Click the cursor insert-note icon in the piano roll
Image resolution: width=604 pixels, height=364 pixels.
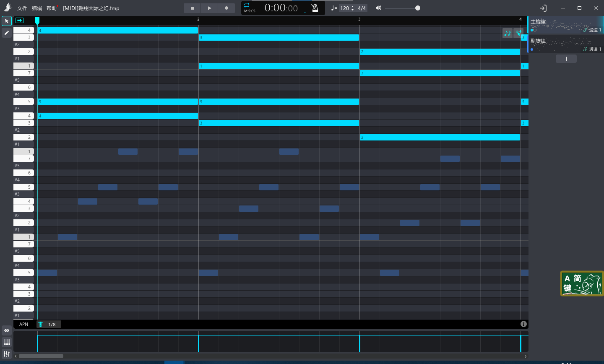[x=518, y=33]
